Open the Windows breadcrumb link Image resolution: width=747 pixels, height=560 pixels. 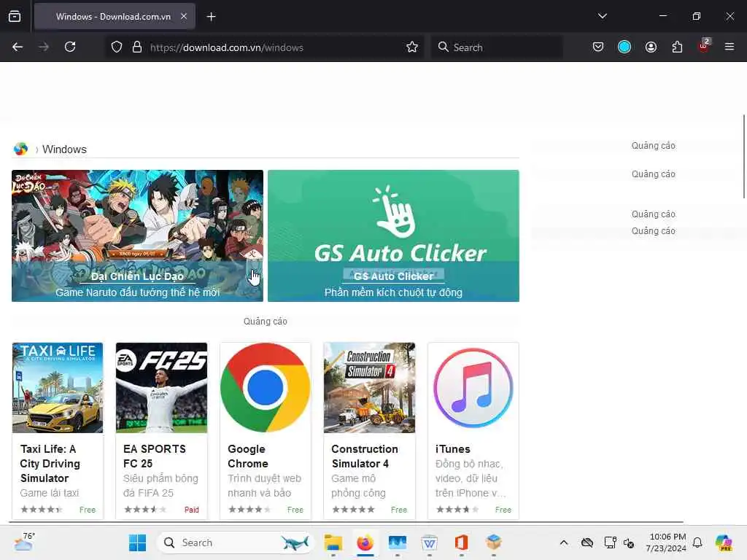(64, 149)
